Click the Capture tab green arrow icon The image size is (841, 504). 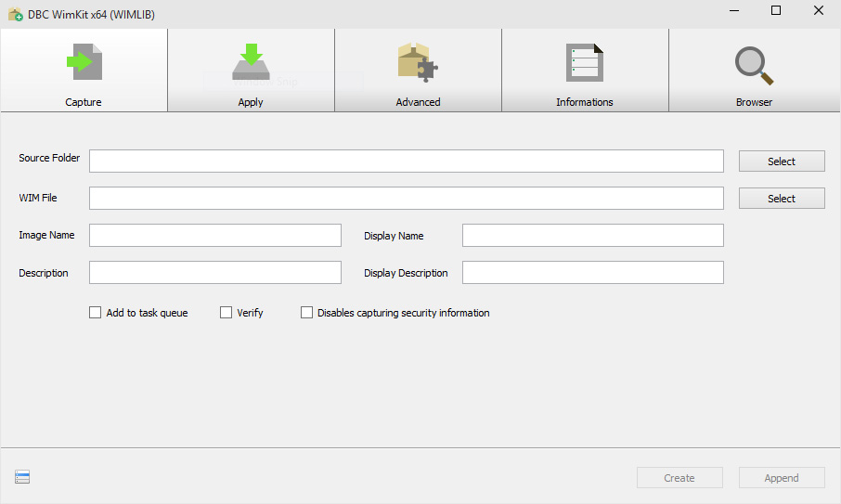[x=84, y=62]
